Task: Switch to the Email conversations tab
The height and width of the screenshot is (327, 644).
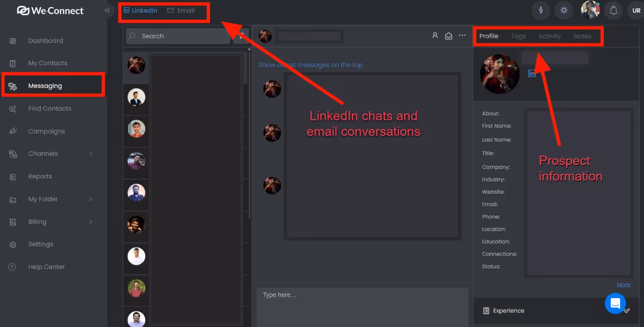Action: tap(182, 10)
